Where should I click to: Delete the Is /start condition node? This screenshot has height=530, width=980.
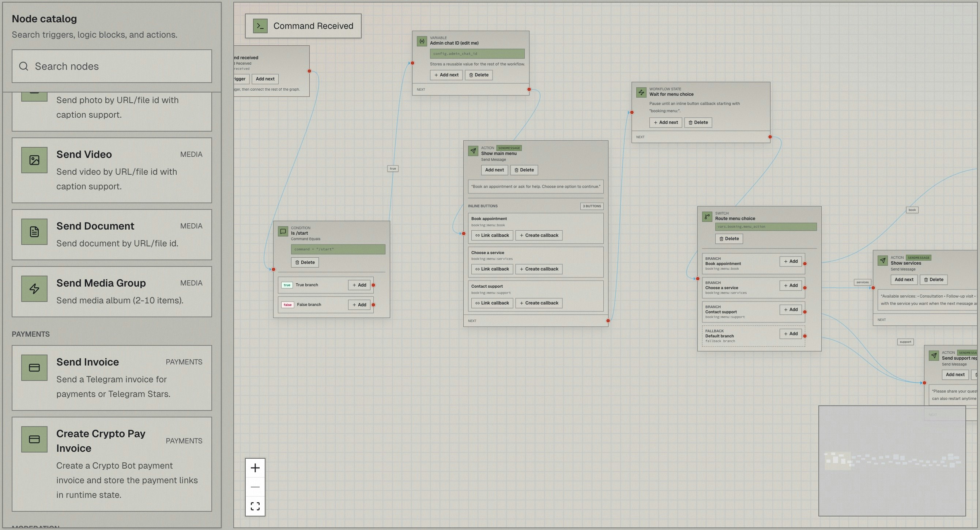pyautogui.click(x=305, y=262)
